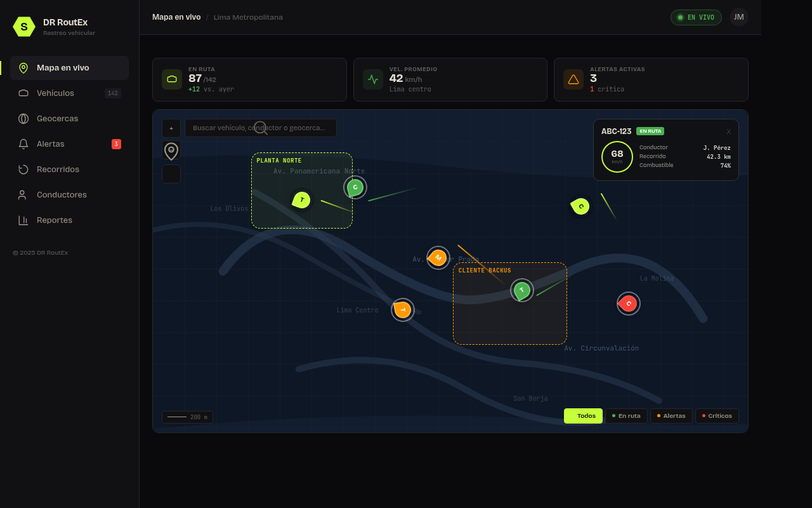Image resolution: width=812 pixels, height=508 pixels.
Task: Click the Geocercas globe icon
Action: pyautogui.click(x=23, y=119)
